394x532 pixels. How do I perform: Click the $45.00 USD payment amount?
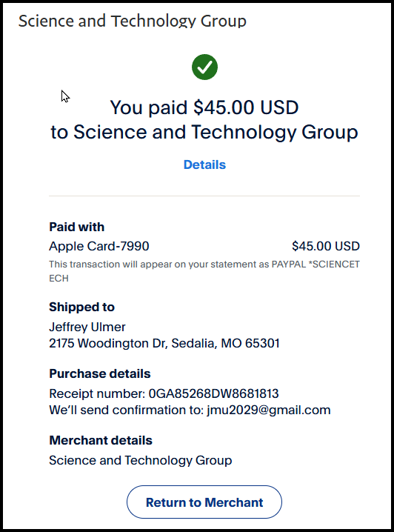click(x=326, y=246)
